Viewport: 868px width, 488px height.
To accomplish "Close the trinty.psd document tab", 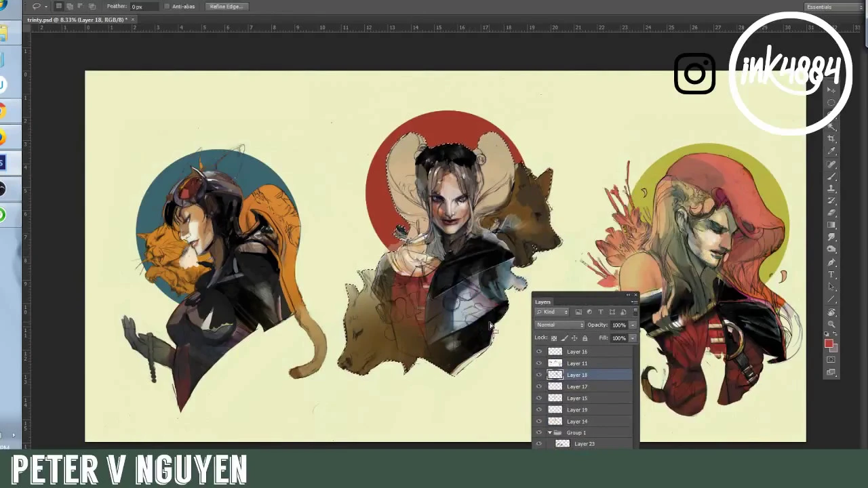I will pos(134,20).
